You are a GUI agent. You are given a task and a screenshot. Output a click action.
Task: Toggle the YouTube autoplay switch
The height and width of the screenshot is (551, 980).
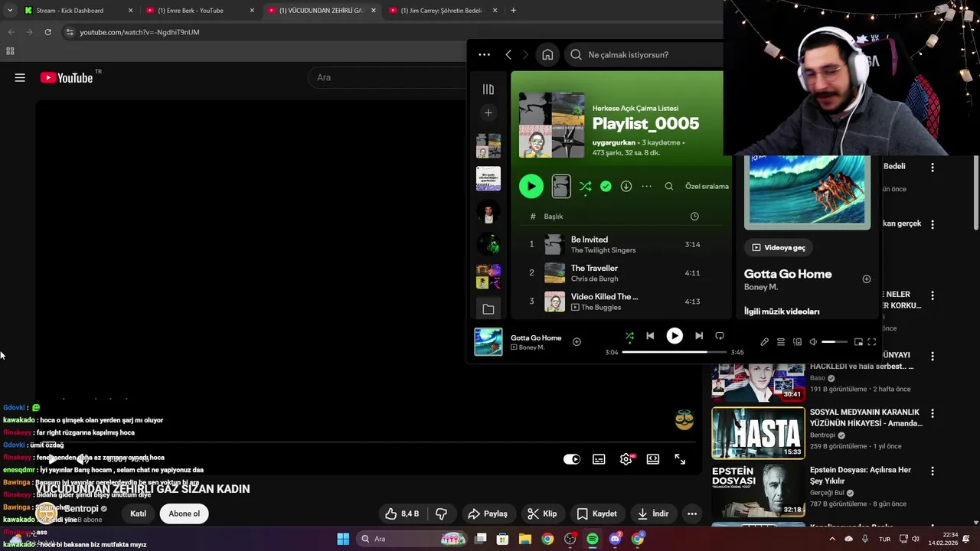[572, 459]
